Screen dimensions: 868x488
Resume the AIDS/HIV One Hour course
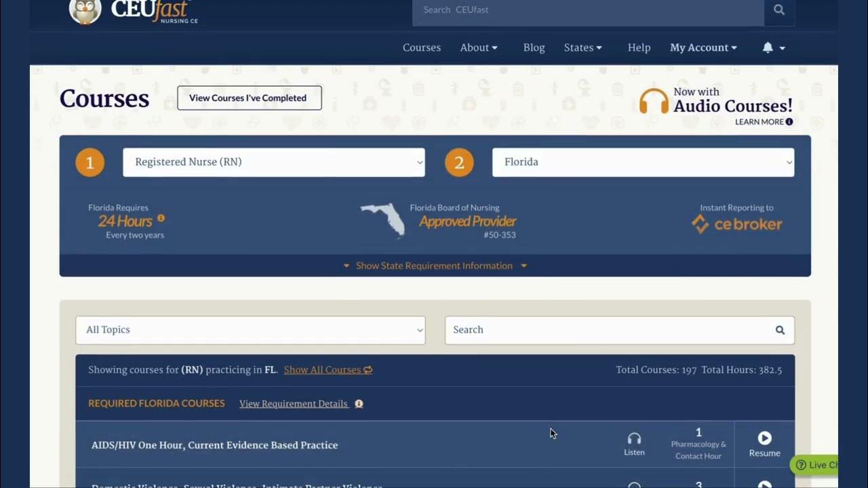(764, 445)
